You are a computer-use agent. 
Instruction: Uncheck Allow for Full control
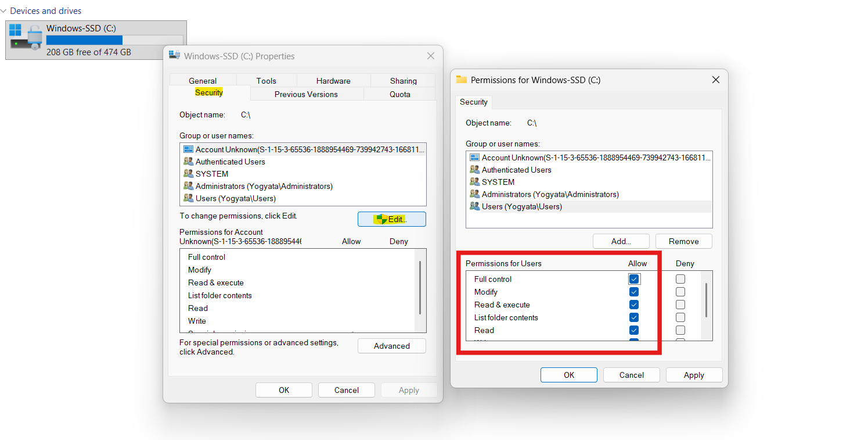coord(633,278)
